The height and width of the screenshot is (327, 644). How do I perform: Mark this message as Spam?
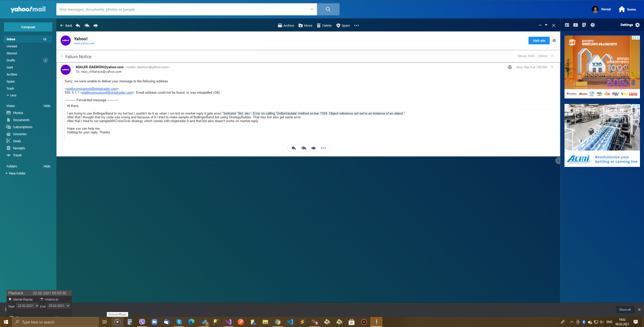click(x=343, y=26)
